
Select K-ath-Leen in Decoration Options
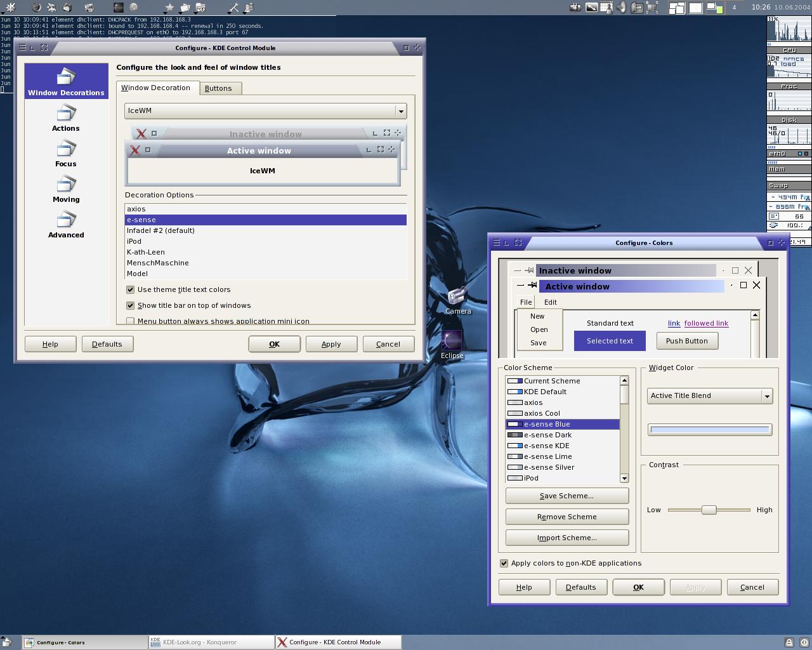pos(265,252)
